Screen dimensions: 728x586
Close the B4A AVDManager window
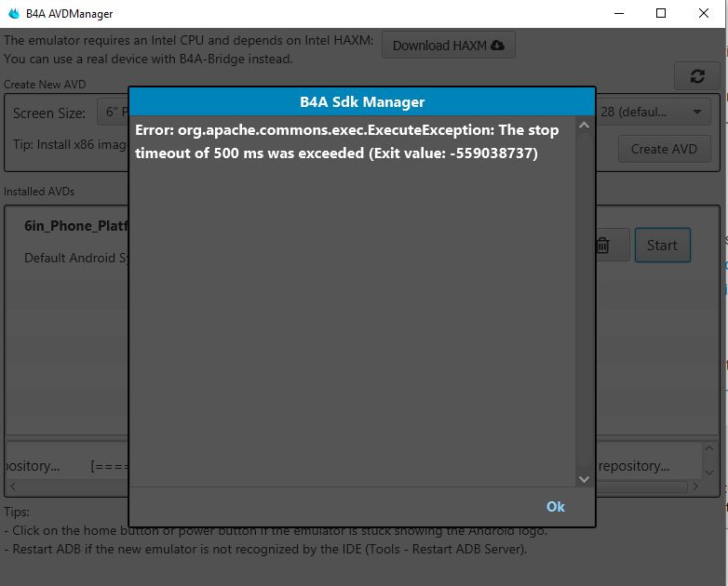(x=704, y=13)
